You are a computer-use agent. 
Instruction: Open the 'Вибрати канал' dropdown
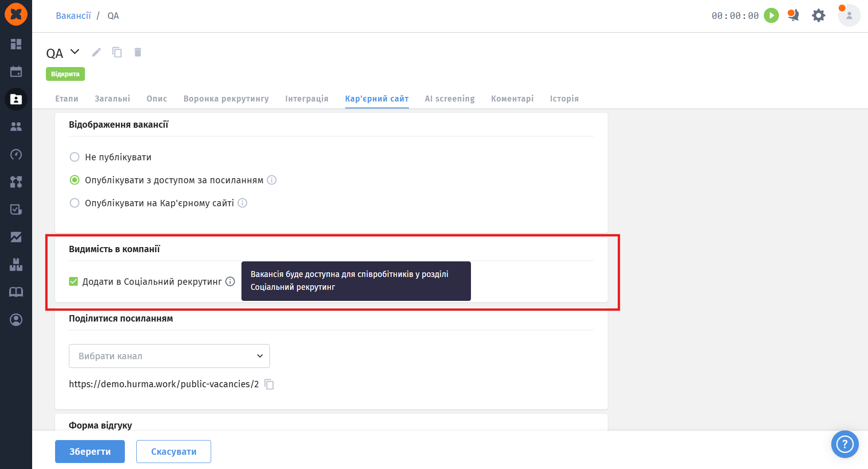click(169, 356)
